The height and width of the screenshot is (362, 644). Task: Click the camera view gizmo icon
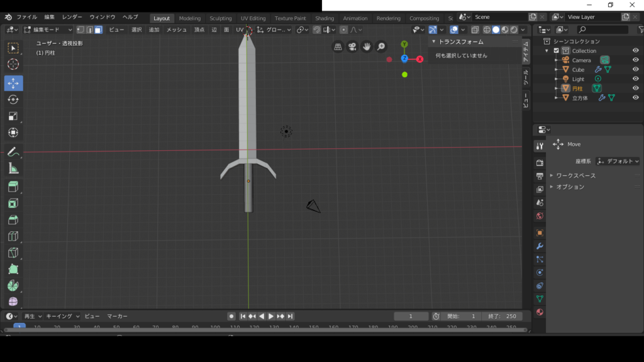[352, 47]
